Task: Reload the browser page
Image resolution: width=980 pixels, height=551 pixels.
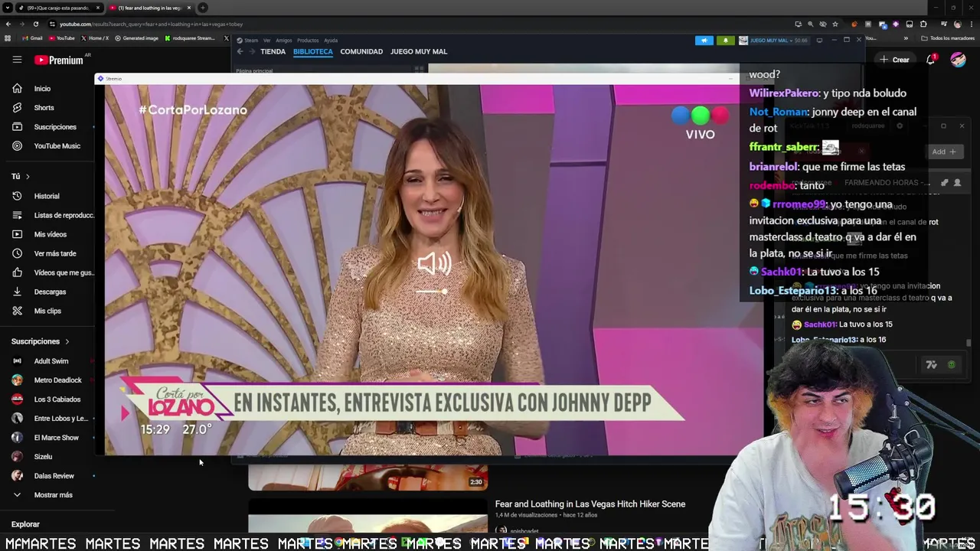Action: coord(35,24)
